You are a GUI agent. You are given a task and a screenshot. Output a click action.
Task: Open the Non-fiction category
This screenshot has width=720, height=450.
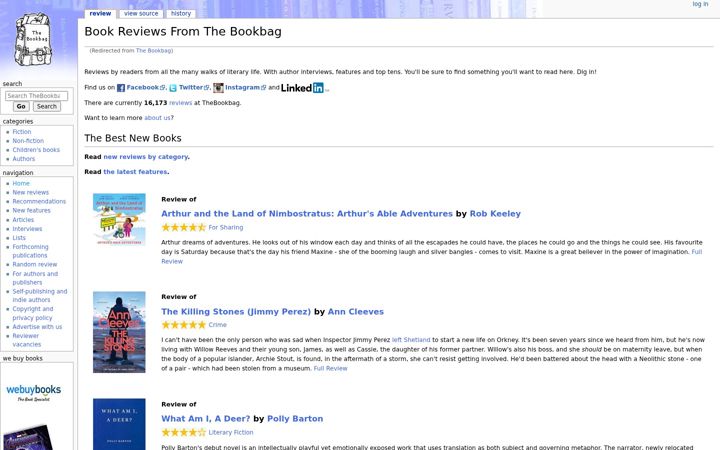tap(28, 141)
